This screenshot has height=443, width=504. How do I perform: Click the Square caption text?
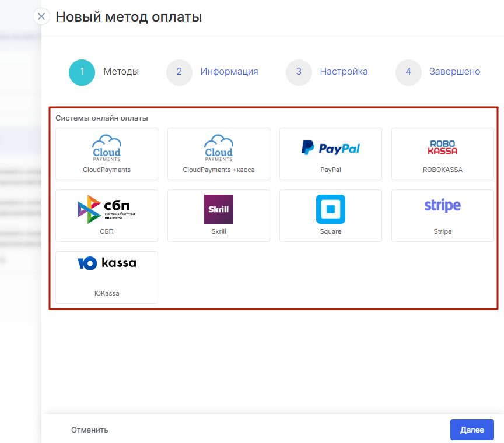pyautogui.click(x=330, y=231)
